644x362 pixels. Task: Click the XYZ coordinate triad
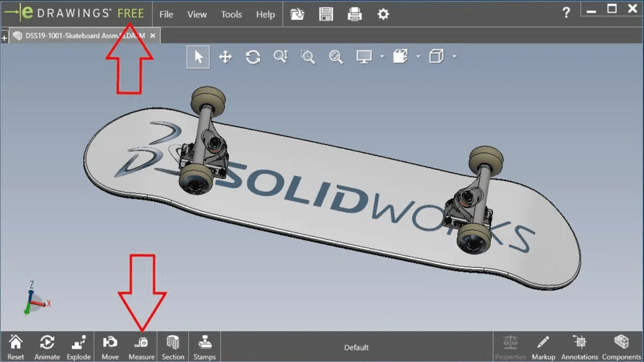[x=36, y=299]
